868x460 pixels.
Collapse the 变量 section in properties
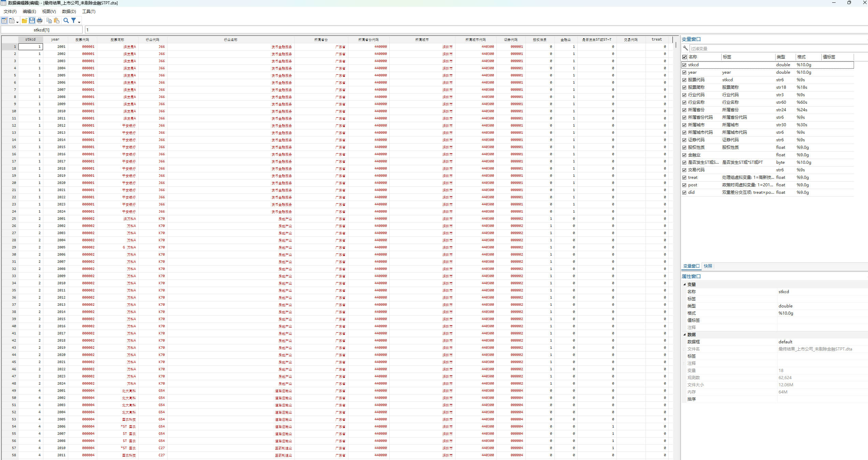tap(684, 284)
